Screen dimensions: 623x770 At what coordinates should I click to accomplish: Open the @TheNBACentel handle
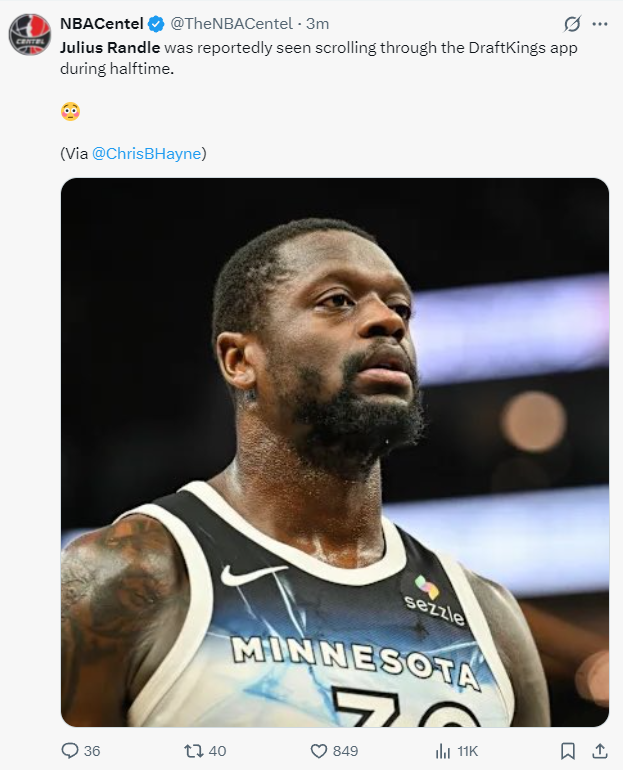pyautogui.click(x=231, y=24)
